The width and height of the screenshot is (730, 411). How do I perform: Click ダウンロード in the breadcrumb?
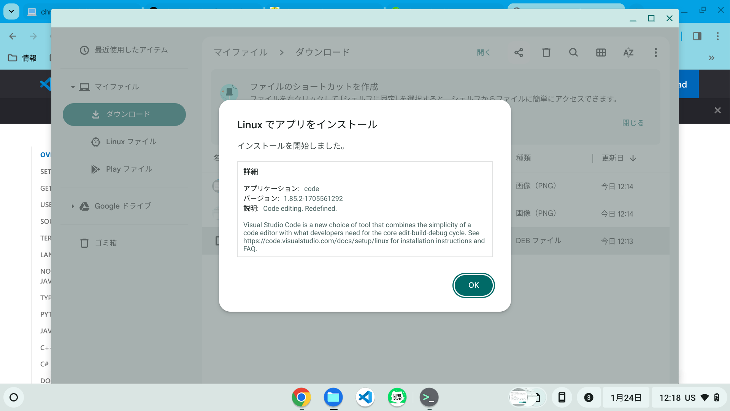322,53
